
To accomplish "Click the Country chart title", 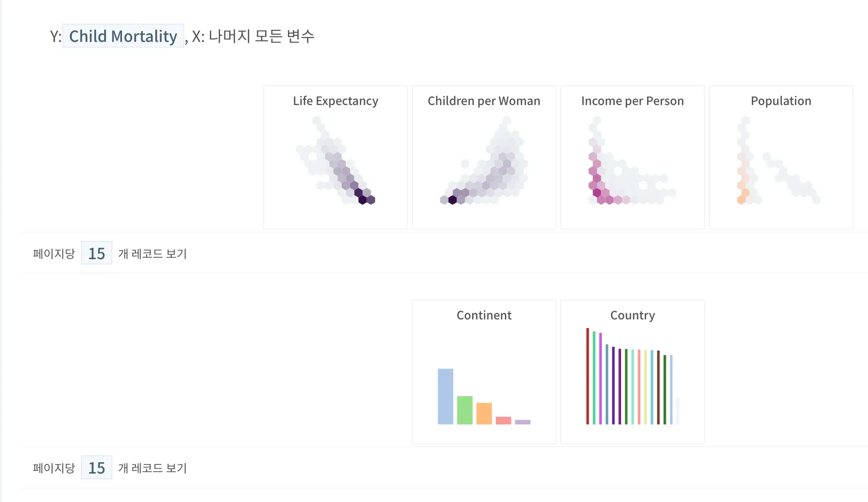I will [633, 315].
